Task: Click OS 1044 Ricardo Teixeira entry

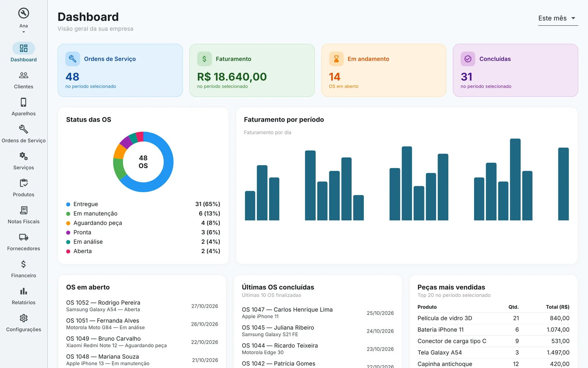Action: point(318,349)
